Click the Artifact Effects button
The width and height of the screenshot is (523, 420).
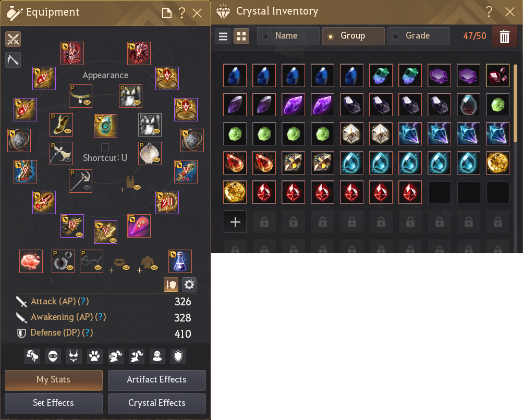tap(157, 380)
